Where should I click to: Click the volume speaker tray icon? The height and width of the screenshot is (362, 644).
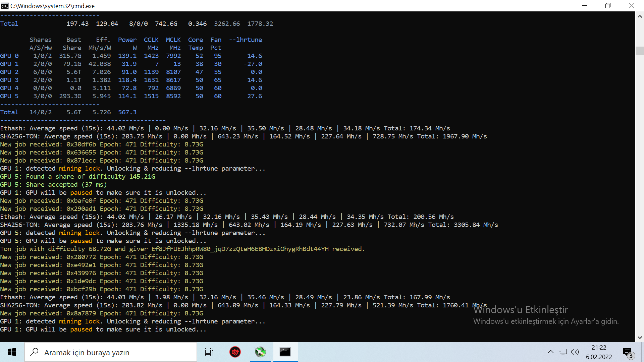pyautogui.click(x=575, y=352)
